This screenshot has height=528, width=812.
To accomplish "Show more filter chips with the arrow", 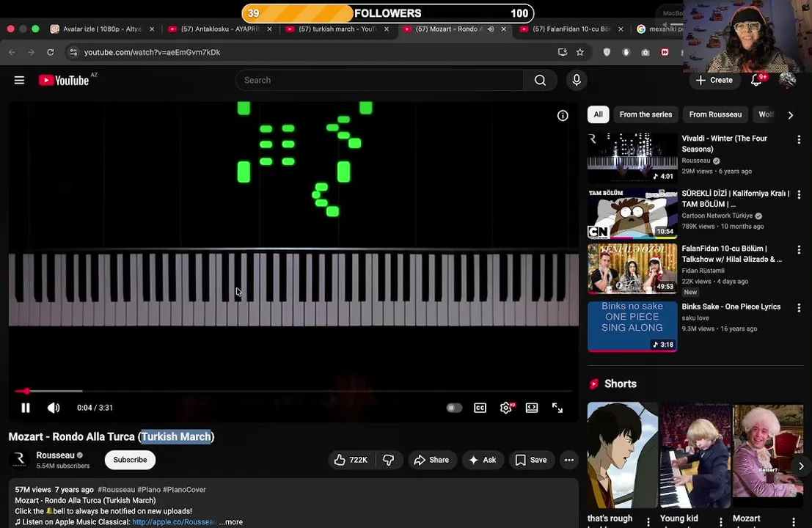I will pos(790,115).
